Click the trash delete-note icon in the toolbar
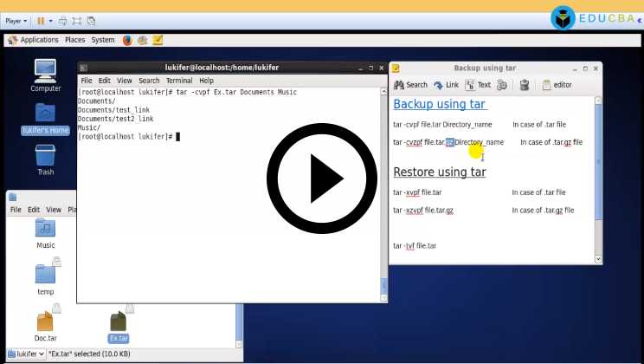 (x=525, y=85)
